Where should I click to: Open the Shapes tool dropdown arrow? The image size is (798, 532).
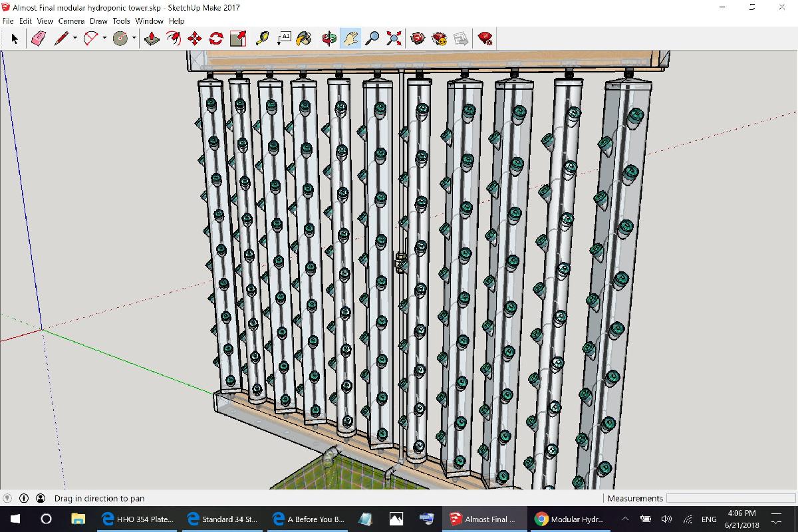coord(132,38)
